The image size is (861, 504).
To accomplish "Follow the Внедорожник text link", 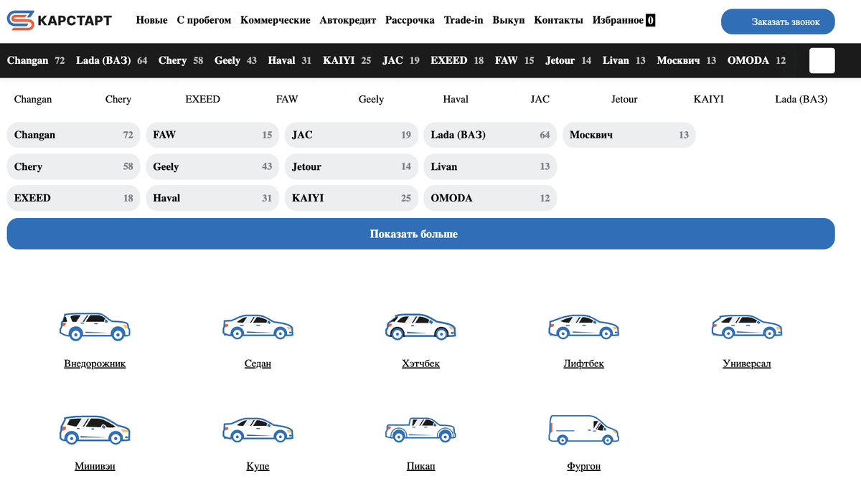I will (95, 363).
